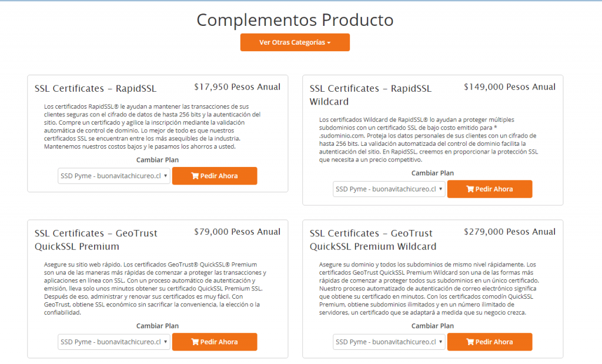
Task: Click the description paragraph in the $79,000 GeoTrust card
Action: pyautogui.click(x=153, y=289)
